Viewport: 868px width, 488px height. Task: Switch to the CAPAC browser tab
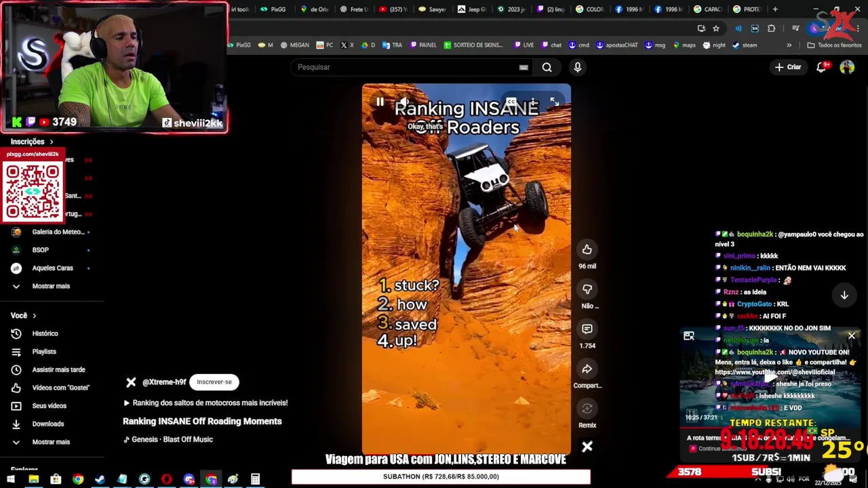pos(707,9)
